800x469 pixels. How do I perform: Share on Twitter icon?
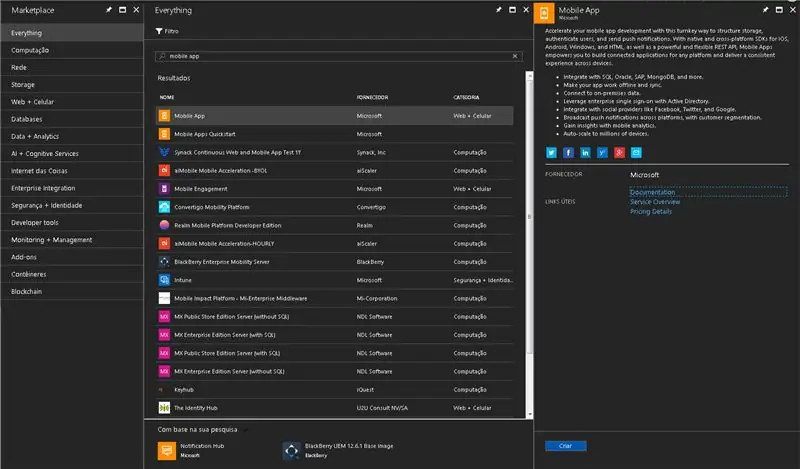click(x=551, y=153)
